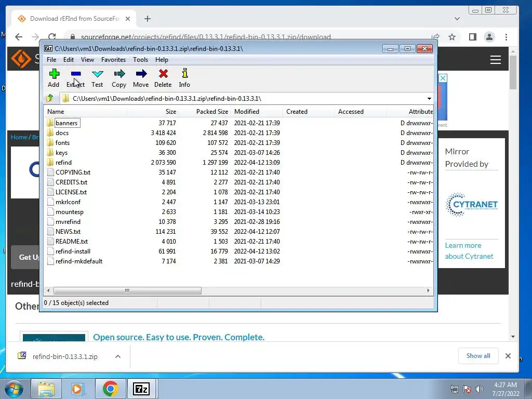Go back in Chrome browser
The width and height of the screenshot is (532, 399).
coord(19,37)
